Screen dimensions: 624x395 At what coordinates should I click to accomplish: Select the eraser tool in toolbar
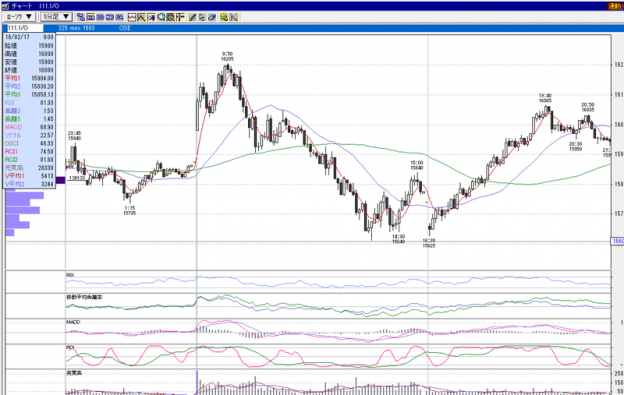pos(212,17)
